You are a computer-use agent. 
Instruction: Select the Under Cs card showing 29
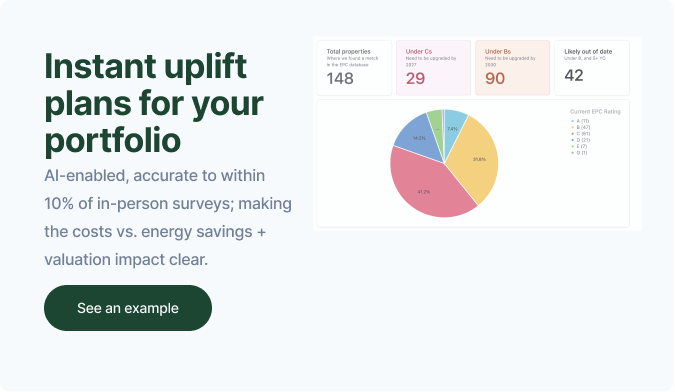click(433, 68)
